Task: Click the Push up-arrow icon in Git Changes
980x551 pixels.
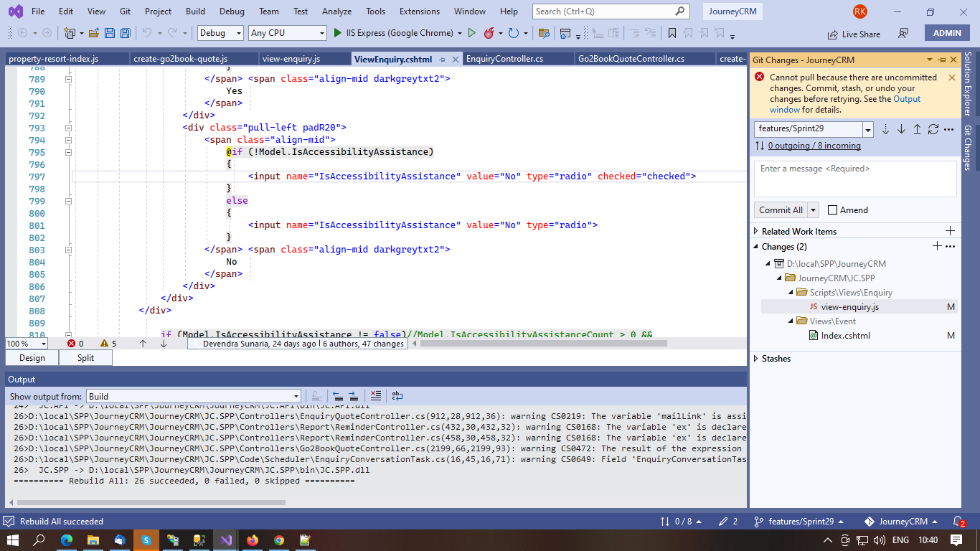Action: click(x=917, y=129)
